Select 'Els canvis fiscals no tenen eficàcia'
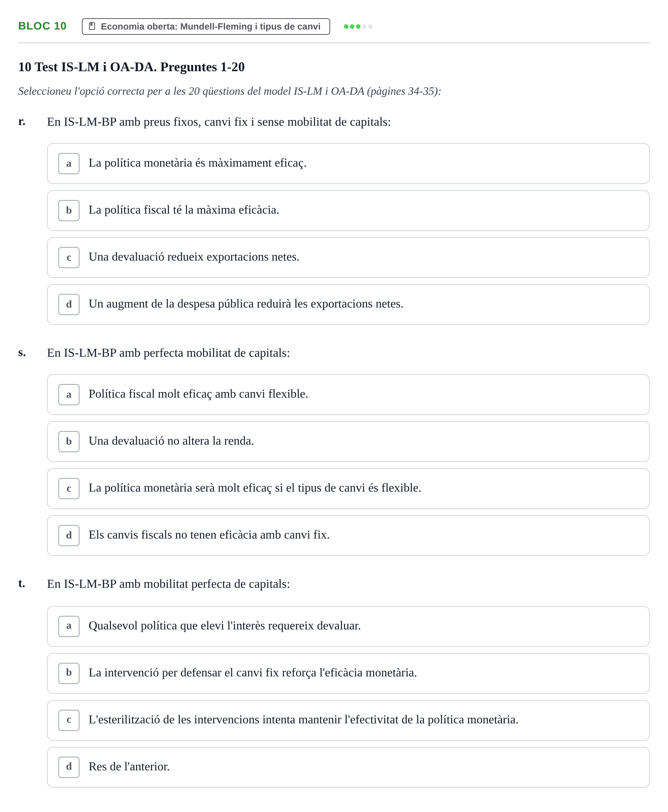The height and width of the screenshot is (812, 668). [x=348, y=535]
